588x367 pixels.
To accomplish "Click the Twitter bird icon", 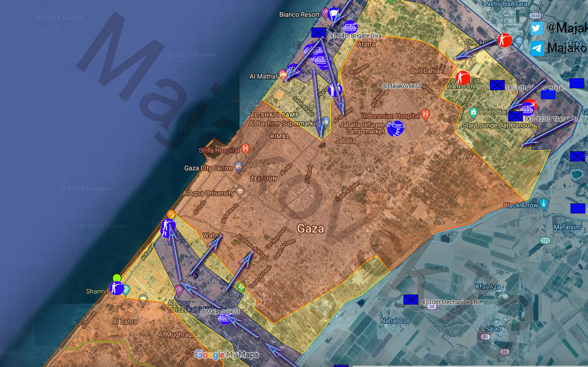I will tap(536, 29).
